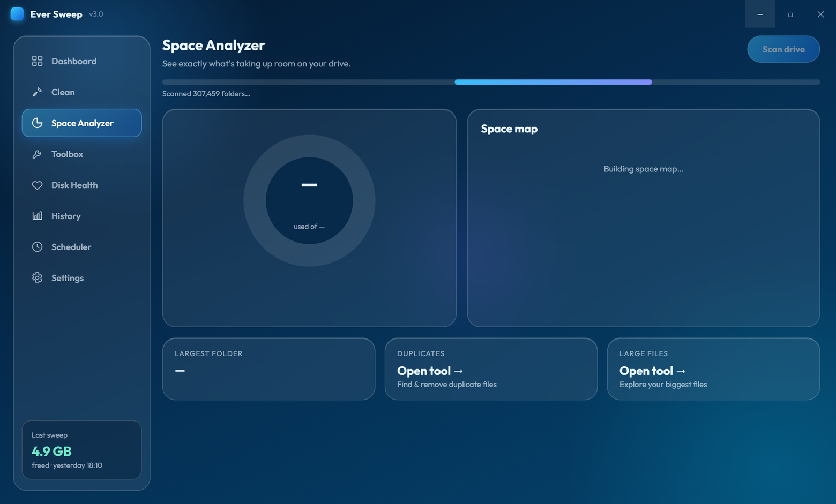The width and height of the screenshot is (836, 504).
Task: Click the History bar chart icon
Action: (37, 216)
